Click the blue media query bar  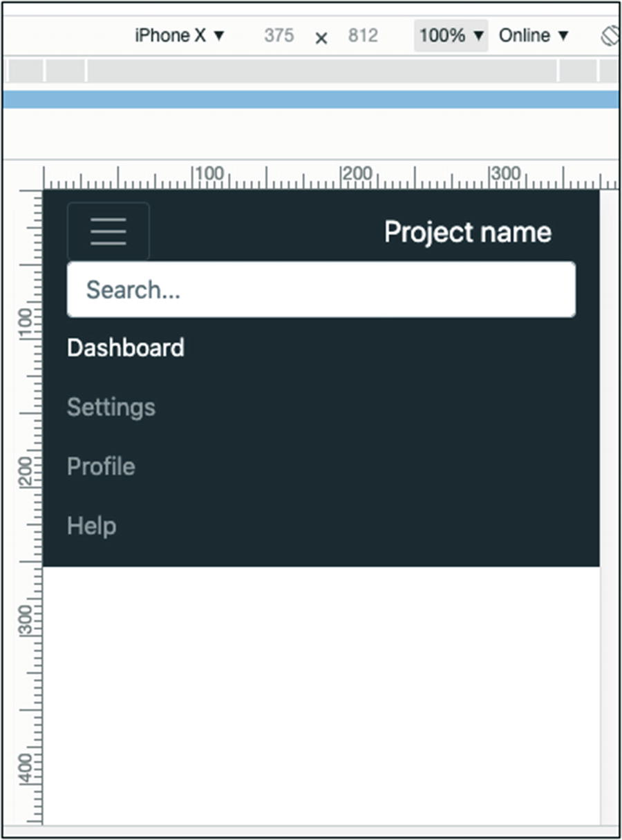[311, 99]
